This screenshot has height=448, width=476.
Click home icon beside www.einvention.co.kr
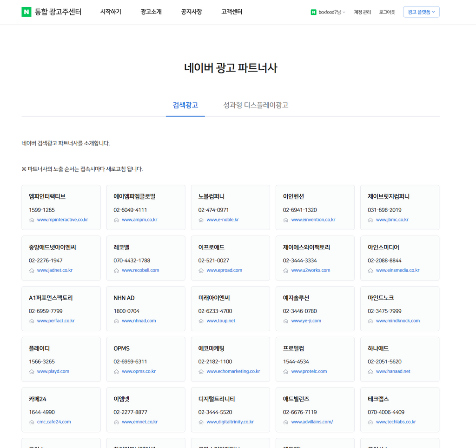click(286, 220)
